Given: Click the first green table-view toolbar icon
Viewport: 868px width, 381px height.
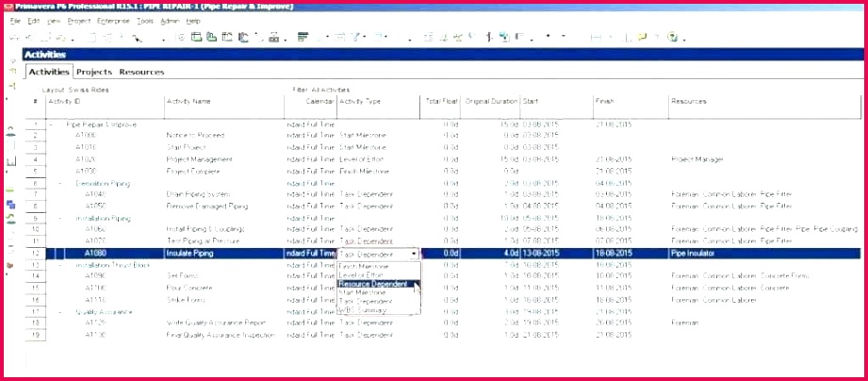Looking at the screenshot, I should [197, 38].
